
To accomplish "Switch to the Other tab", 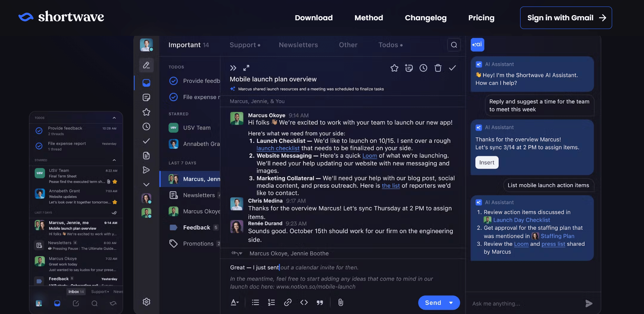I will 348,45.
